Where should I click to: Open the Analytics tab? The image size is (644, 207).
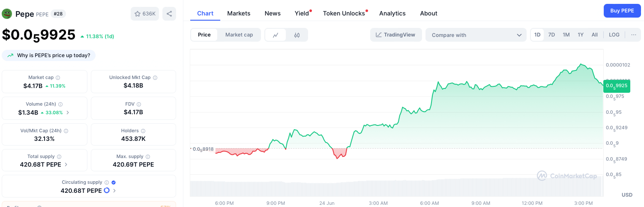[392, 13]
